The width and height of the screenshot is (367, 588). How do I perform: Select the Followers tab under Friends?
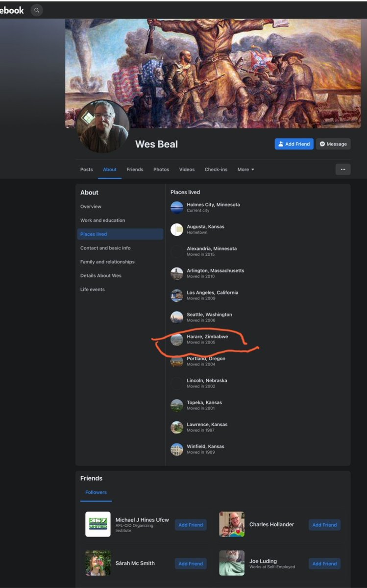tap(96, 492)
